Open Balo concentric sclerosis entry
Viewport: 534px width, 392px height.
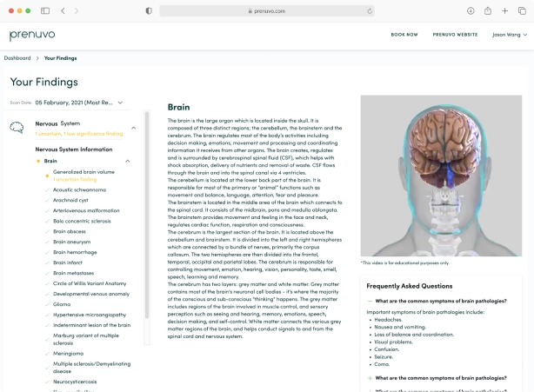point(82,221)
